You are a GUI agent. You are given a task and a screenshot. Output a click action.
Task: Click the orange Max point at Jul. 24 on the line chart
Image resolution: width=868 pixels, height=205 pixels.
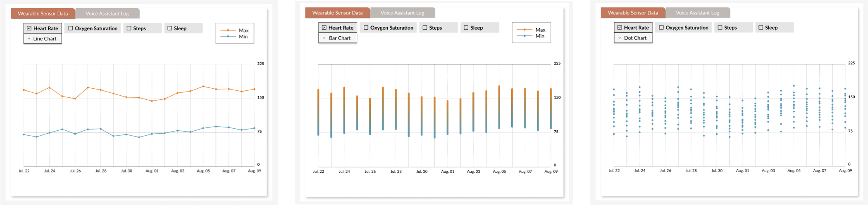(50, 88)
